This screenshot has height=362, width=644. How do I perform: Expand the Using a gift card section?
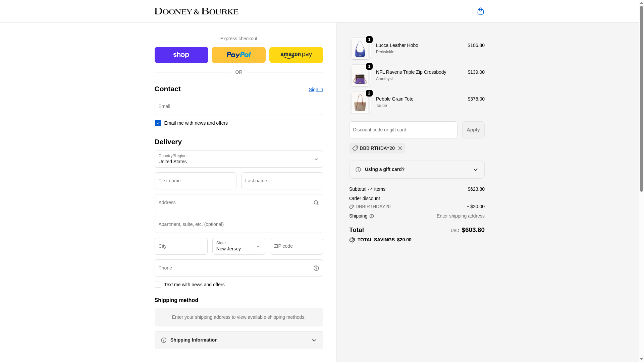click(417, 170)
